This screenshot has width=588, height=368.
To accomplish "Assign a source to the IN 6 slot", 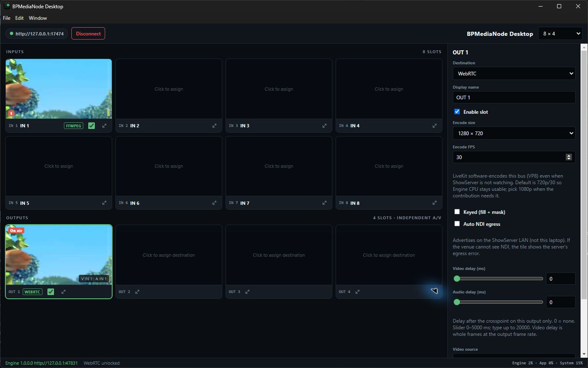I will pyautogui.click(x=169, y=166).
